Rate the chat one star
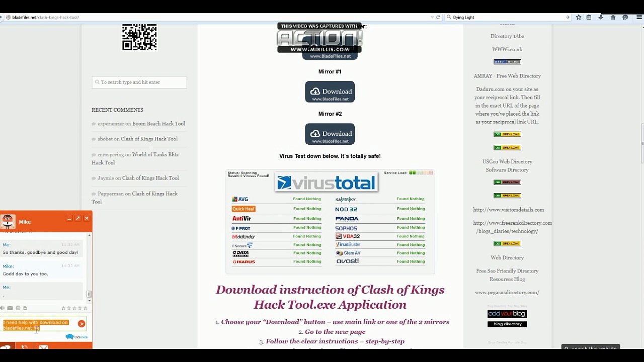The width and height of the screenshot is (644, 362). [x=63, y=308]
